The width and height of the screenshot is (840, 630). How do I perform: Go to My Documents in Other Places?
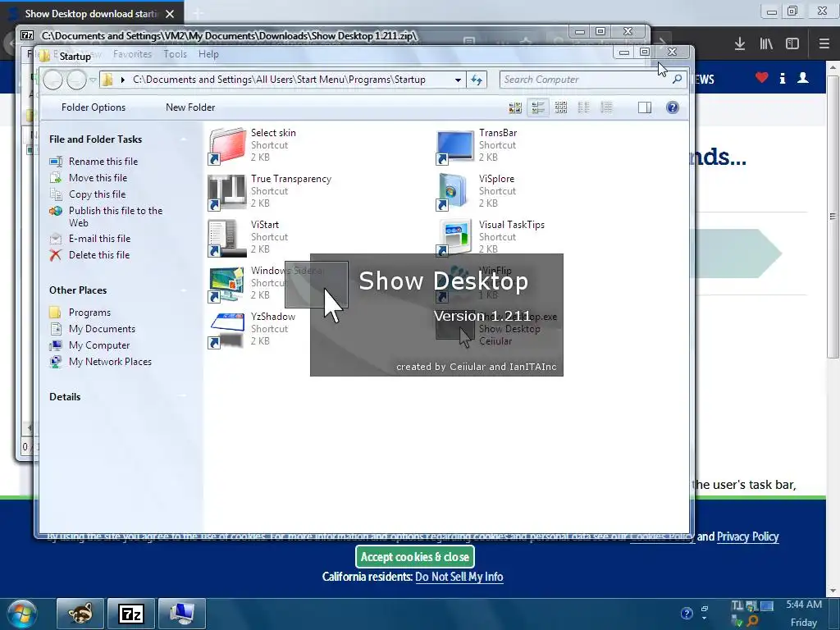102,329
